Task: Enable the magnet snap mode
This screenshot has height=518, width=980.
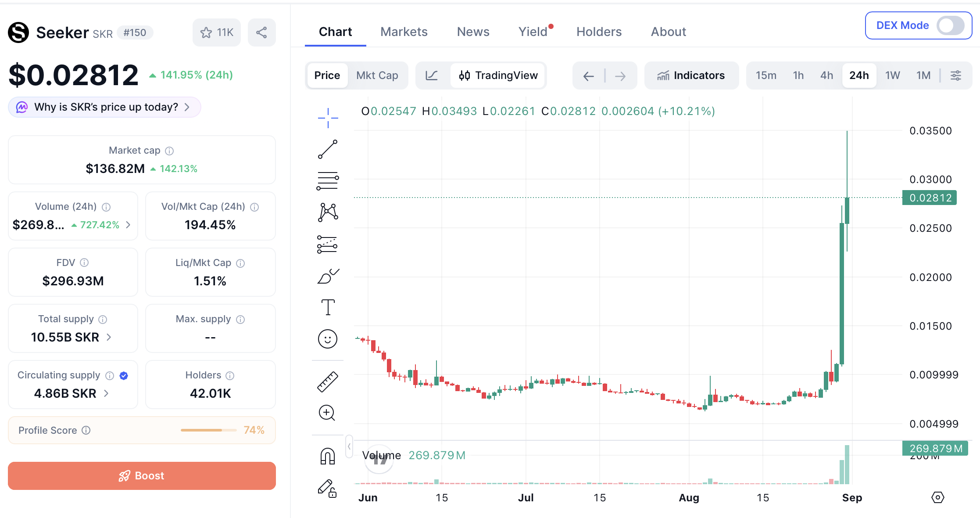Action: 328,456
